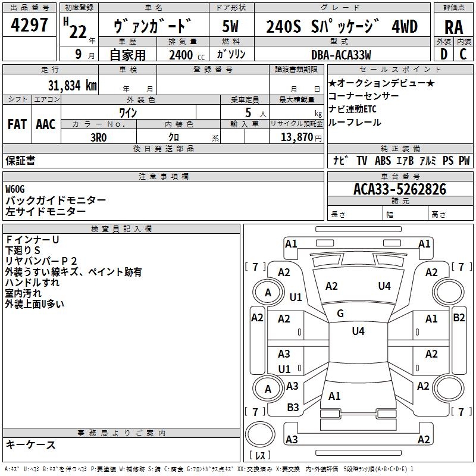476x476 pixels.
Task: Select the model code DBA-ACA33W
Action: 341,55
